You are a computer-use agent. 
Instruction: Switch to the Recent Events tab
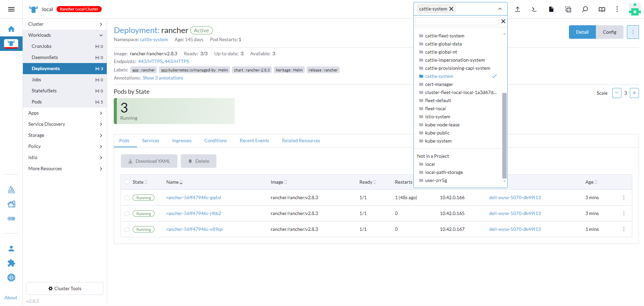[254, 141]
